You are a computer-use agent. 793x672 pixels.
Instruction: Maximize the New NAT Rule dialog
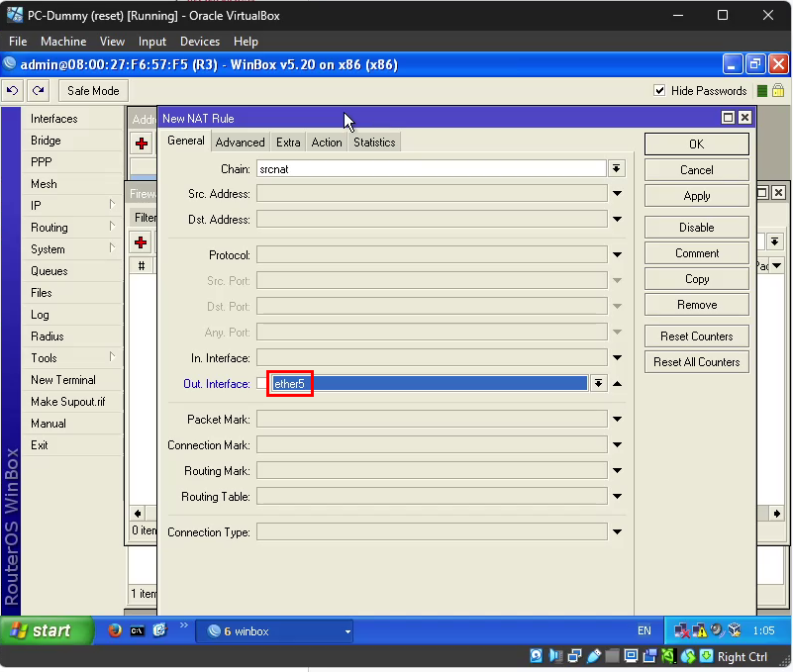point(728,118)
